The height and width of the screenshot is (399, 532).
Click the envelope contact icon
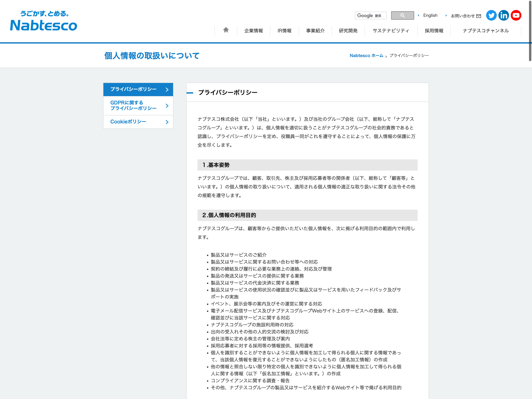[479, 16]
